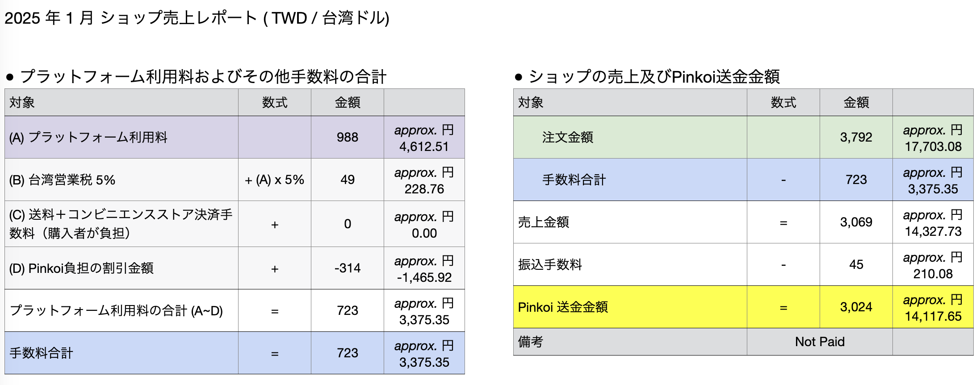Click the "Not Paid" status in 備考 row
Screen dimensions: 980x385
[x=820, y=342]
